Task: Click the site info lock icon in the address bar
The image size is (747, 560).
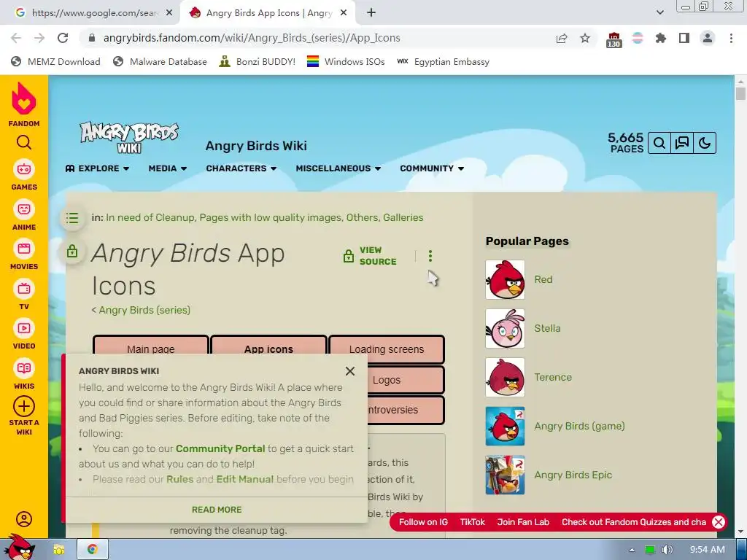Action: 92,38
